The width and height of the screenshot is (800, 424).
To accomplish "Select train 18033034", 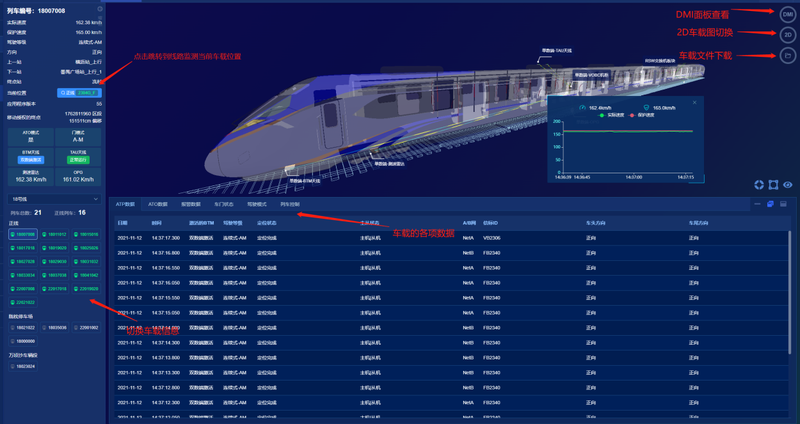I will (23, 275).
